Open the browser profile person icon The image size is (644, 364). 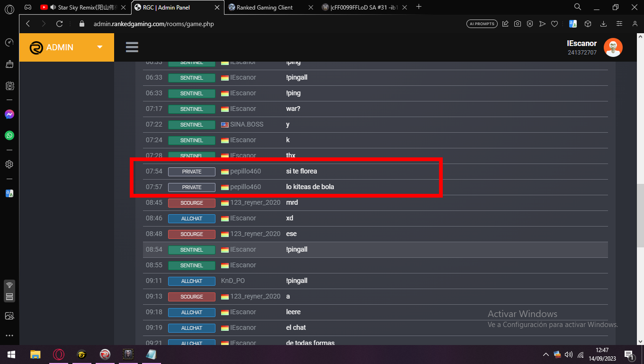tap(635, 24)
